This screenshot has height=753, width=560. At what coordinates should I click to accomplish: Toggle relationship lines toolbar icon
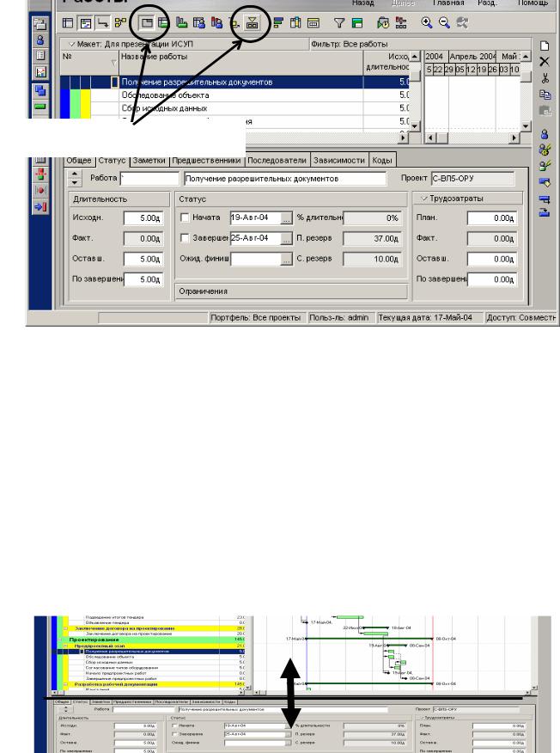(102, 23)
